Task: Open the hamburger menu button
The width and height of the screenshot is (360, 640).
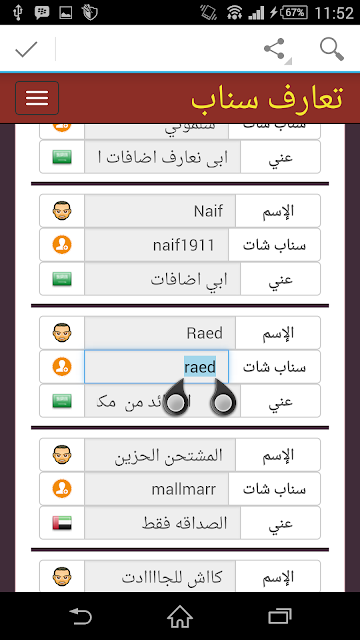Action: point(37,98)
